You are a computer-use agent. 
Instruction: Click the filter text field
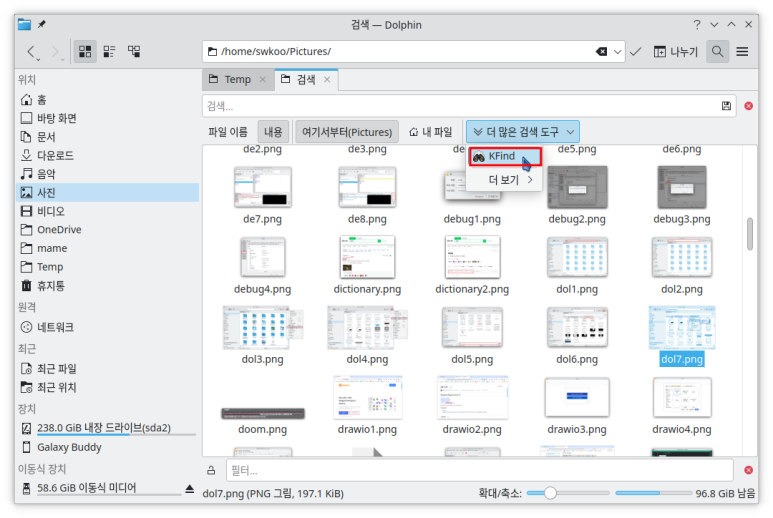pyautogui.click(x=479, y=470)
